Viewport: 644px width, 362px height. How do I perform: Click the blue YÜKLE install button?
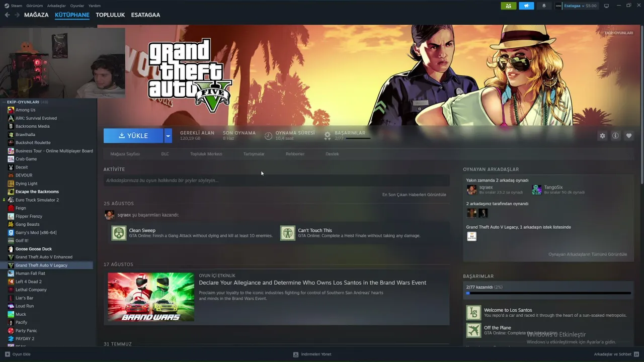coord(133,136)
